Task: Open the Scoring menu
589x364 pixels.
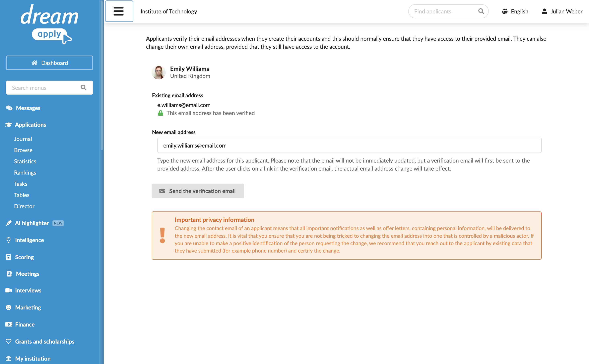Action: (x=24, y=257)
